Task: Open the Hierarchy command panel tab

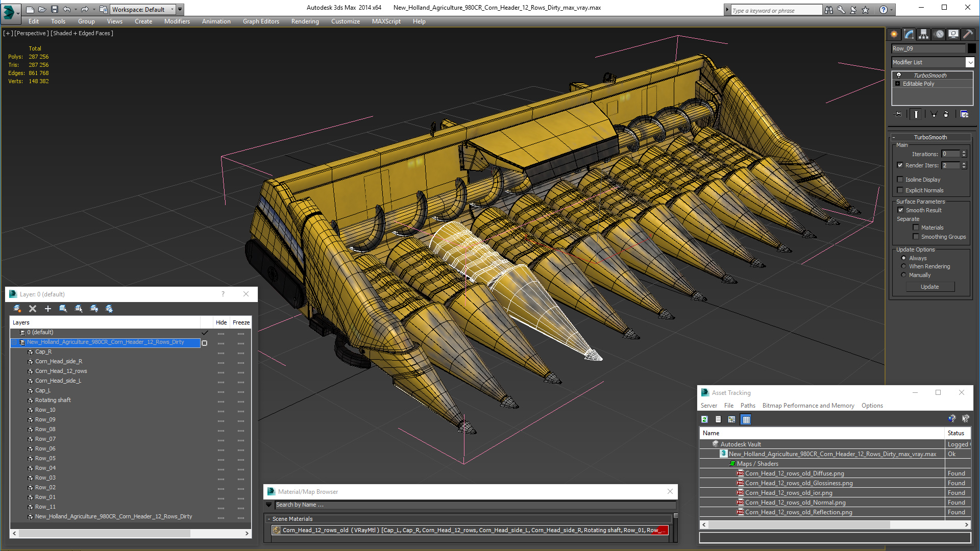Action: [924, 34]
